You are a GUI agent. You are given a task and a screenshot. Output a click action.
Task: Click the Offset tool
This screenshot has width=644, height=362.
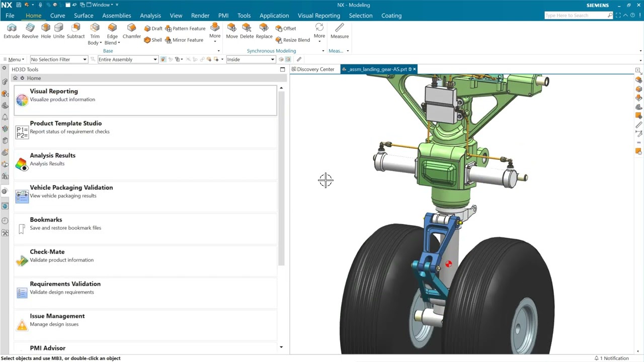point(286,29)
